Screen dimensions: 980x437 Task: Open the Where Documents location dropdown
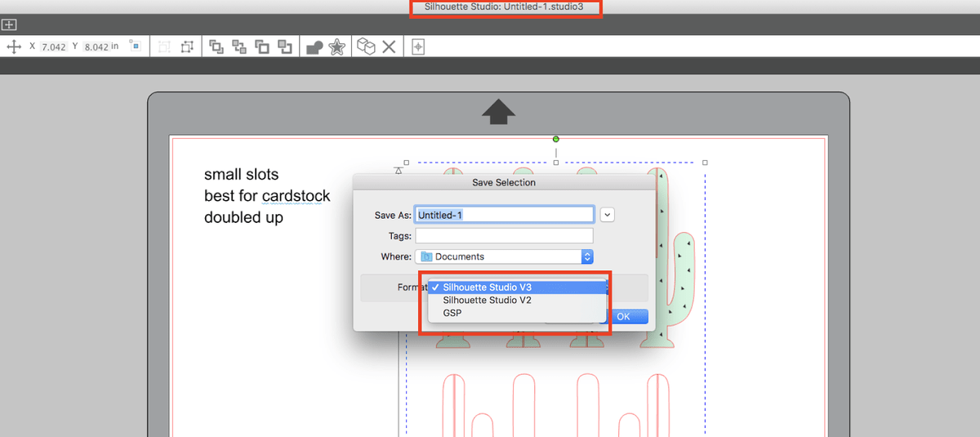[504, 256]
